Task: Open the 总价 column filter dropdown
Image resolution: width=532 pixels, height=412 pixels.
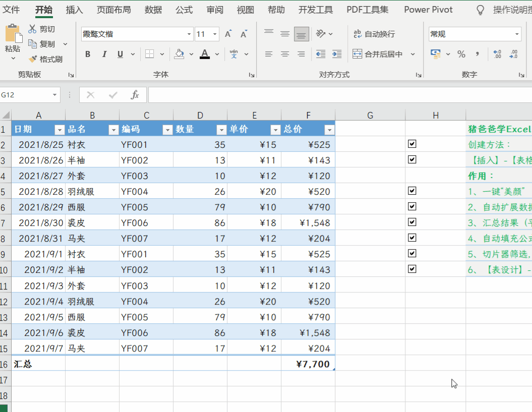Action: [x=329, y=130]
